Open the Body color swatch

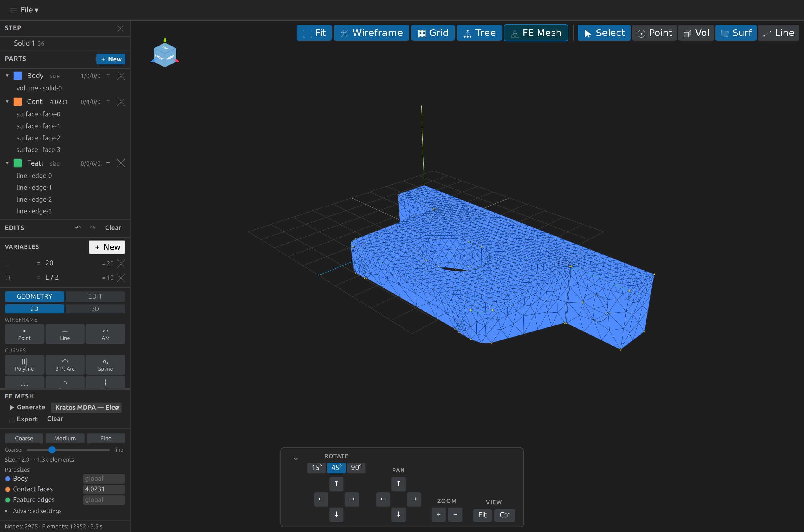tap(18, 76)
